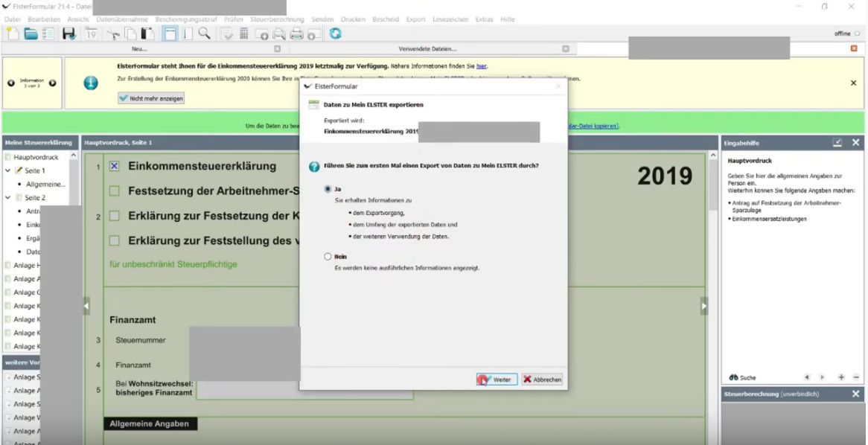Viewport: 868px width, 445px height.
Task: Open the Bearbeiten menu
Action: [x=44, y=19]
